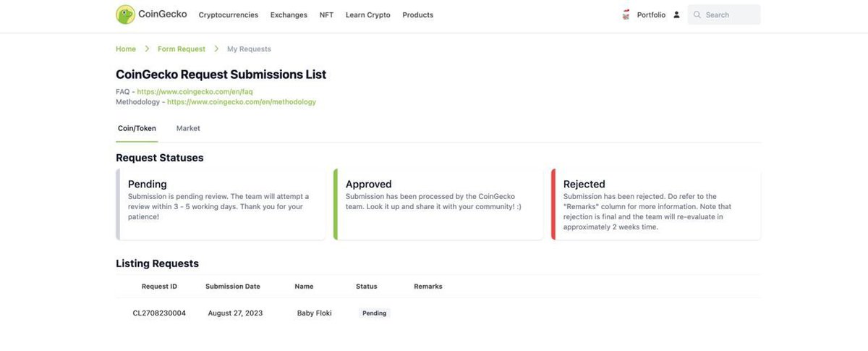Select the Coin/Token tab

(x=137, y=128)
